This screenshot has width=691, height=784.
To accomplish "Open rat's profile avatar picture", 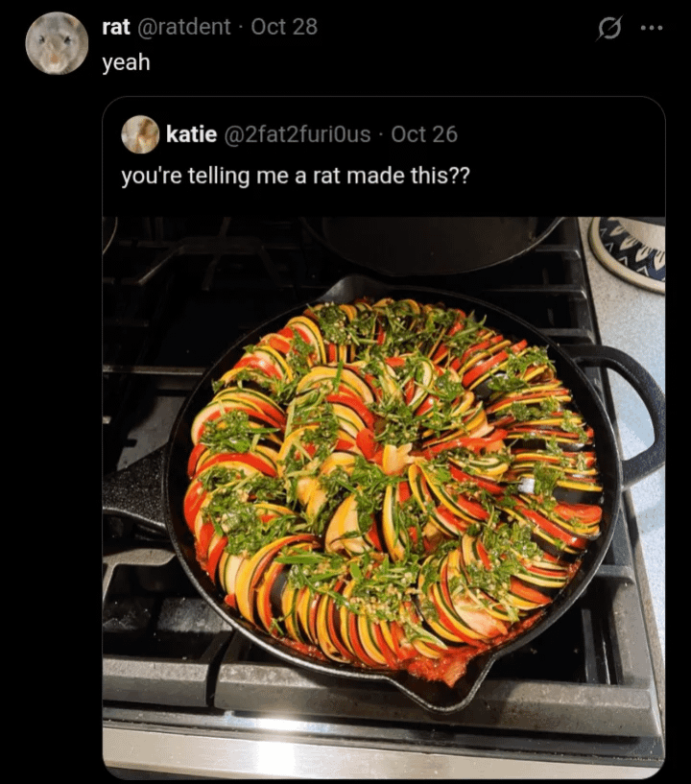I will pyautogui.click(x=57, y=43).
